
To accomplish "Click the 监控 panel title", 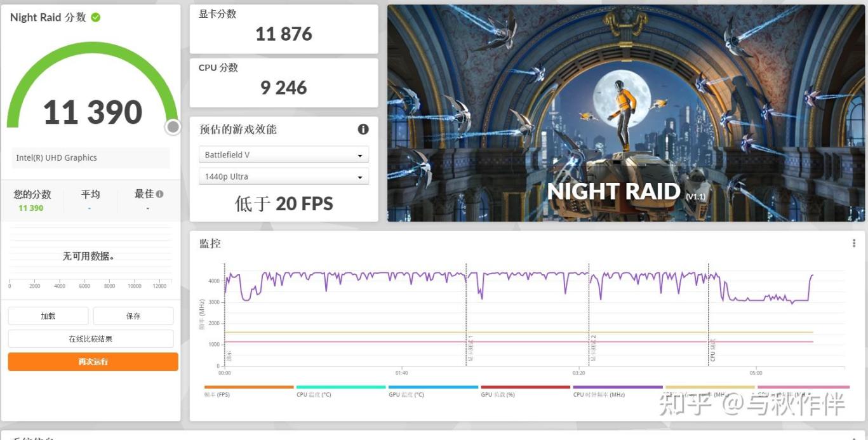I will point(210,243).
